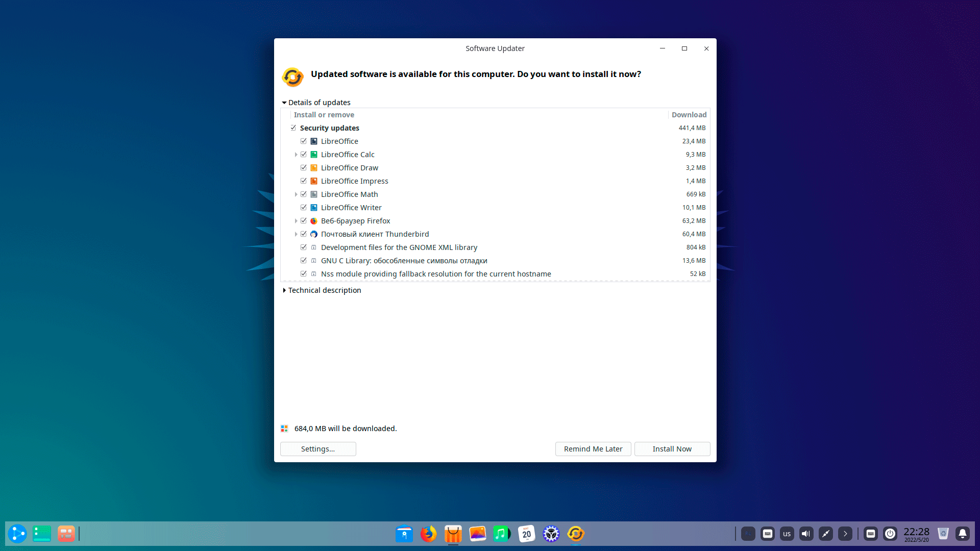The height and width of the screenshot is (551, 980).
Task: Click the Remind Me Later button
Action: pos(593,449)
